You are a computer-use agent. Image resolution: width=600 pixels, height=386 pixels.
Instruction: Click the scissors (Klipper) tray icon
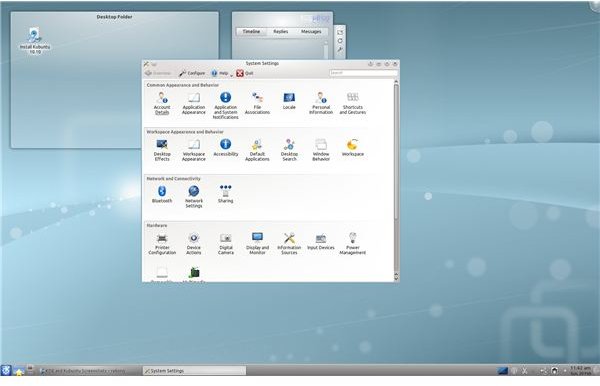click(525, 371)
